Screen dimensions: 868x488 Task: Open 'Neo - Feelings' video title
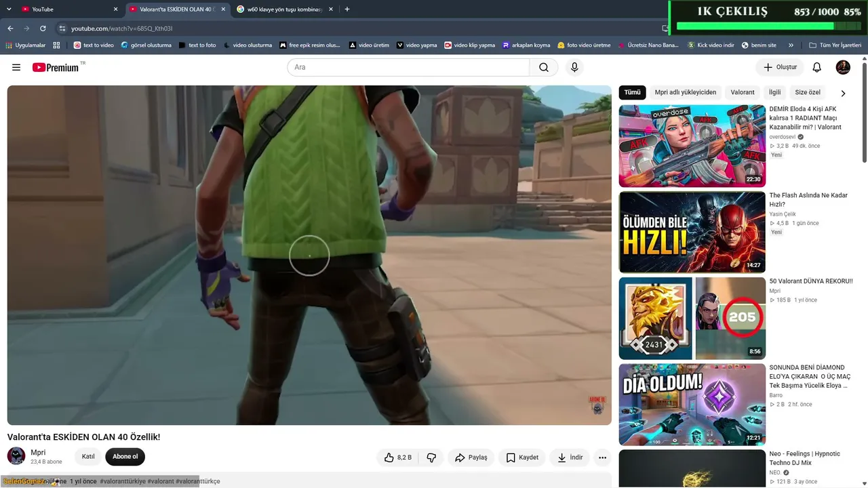pos(805,458)
